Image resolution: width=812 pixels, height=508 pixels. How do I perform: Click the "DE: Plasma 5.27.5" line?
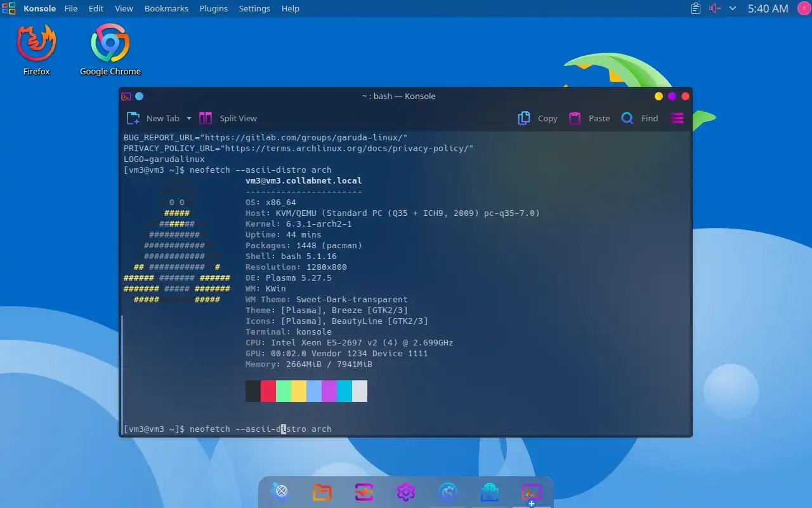click(289, 277)
